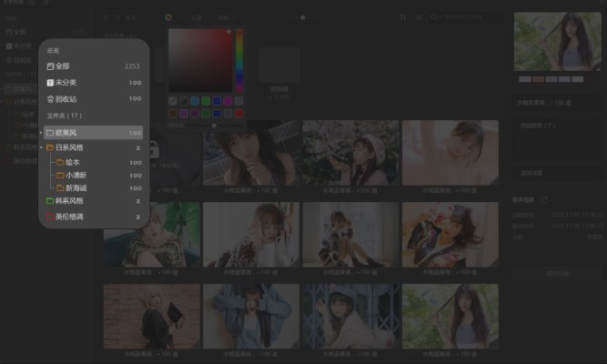607x364 pixels.
Task: Click the sort order icon in toolbar
Action: pyautogui.click(x=404, y=16)
